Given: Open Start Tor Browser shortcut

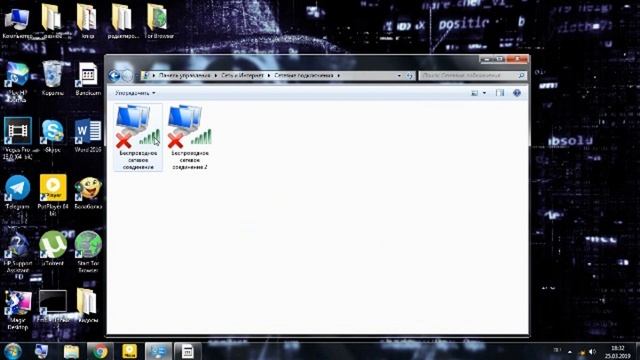Looking at the screenshot, I should (x=88, y=252).
